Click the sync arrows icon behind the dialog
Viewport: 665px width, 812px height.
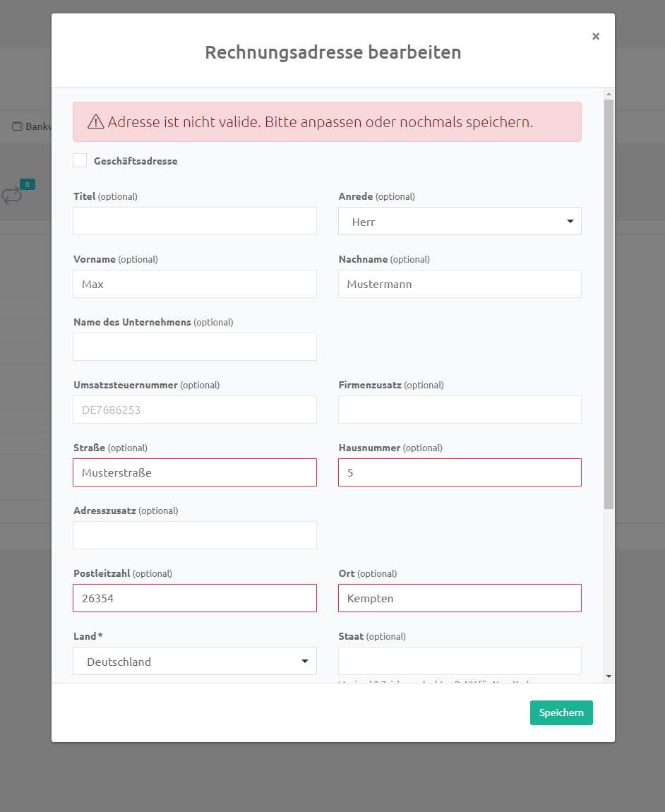click(11, 196)
